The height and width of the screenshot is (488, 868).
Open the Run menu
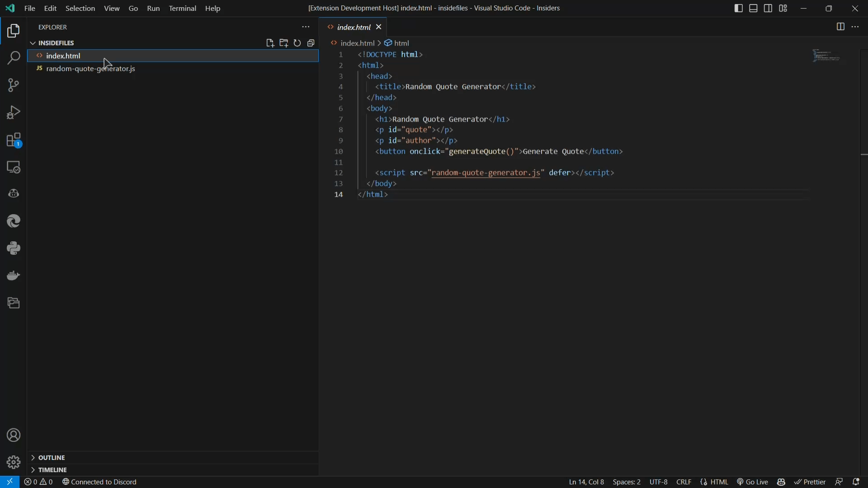point(153,9)
